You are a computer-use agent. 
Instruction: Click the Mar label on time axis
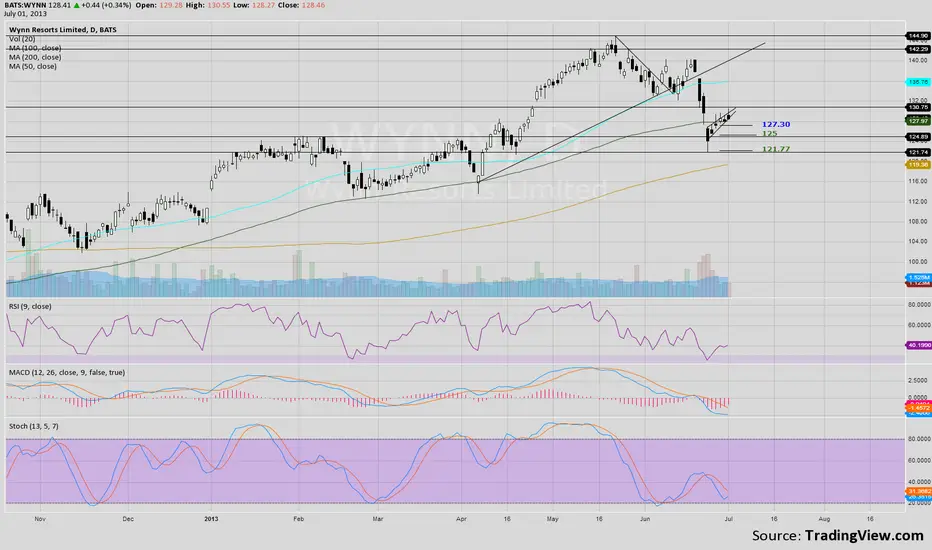pos(377,519)
